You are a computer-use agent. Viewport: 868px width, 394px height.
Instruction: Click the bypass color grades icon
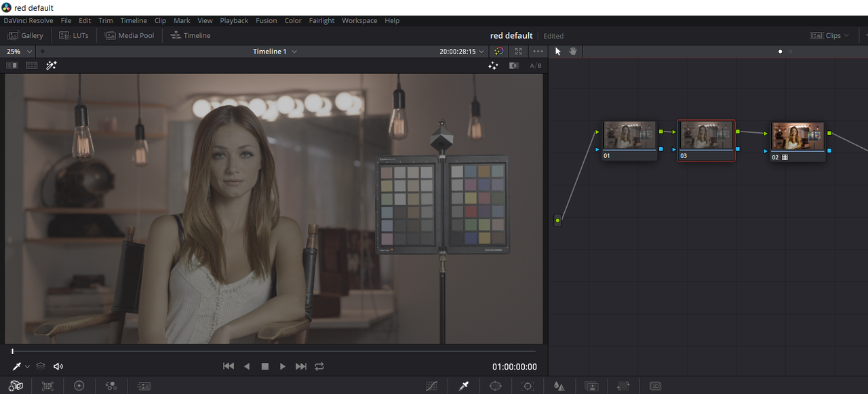(x=498, y=52)
